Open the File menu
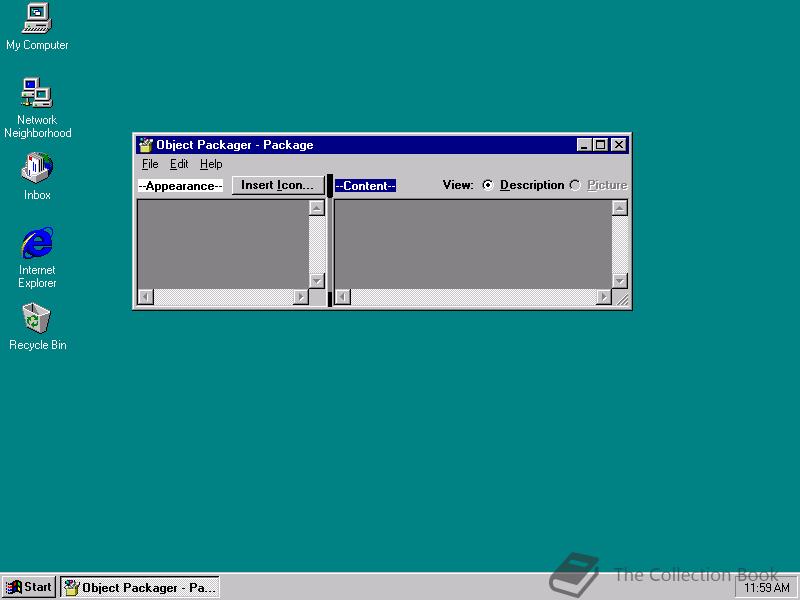 tap(150, 164)
